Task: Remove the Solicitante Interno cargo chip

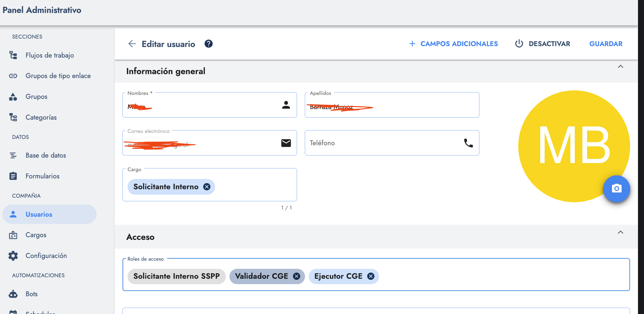Action: pyautogui.click(x=207, y=187)
